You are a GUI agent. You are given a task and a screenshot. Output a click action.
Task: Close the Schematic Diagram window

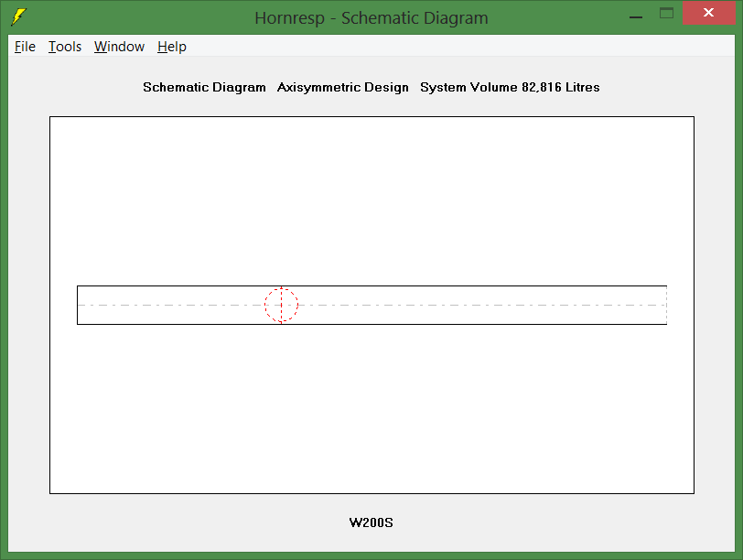708,13
